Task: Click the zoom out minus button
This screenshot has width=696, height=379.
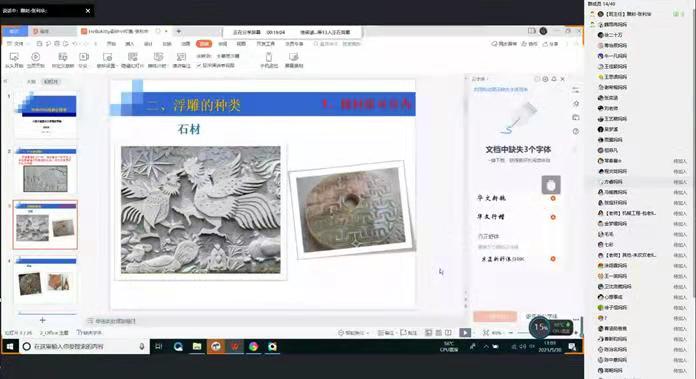Action: pyautogui.click(x=511, y=333)
